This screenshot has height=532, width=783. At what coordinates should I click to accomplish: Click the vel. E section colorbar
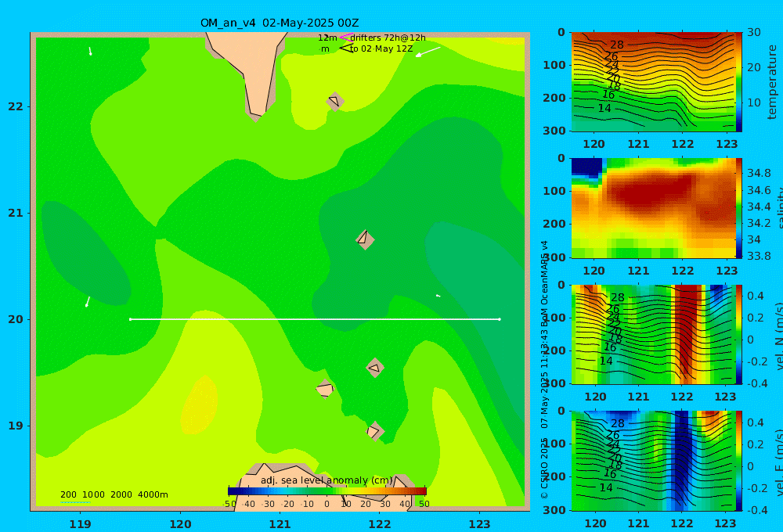click(x=738, y=461)
